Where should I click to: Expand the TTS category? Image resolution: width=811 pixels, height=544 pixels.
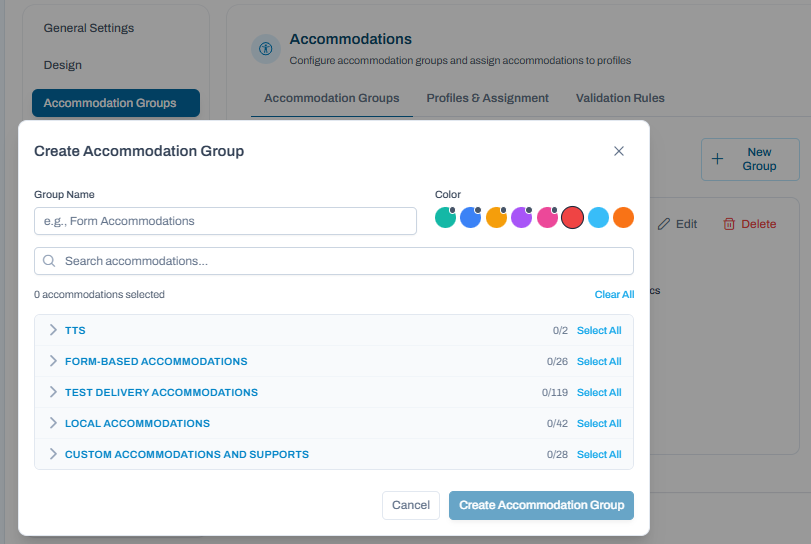53,330
